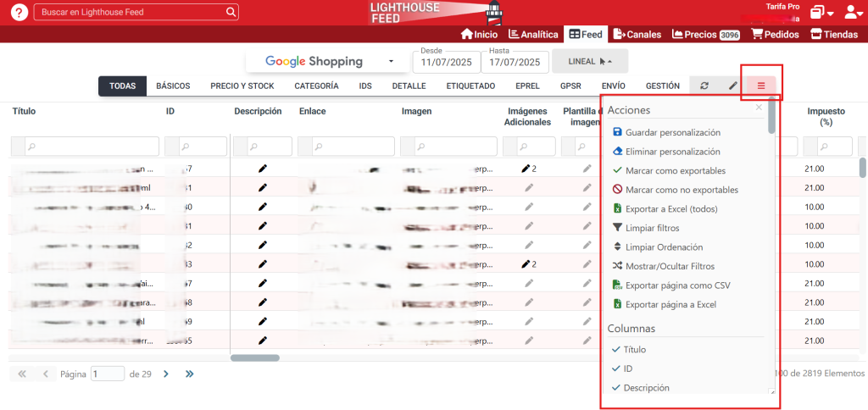Switch to the ENVÍO tab

[614, 86]
